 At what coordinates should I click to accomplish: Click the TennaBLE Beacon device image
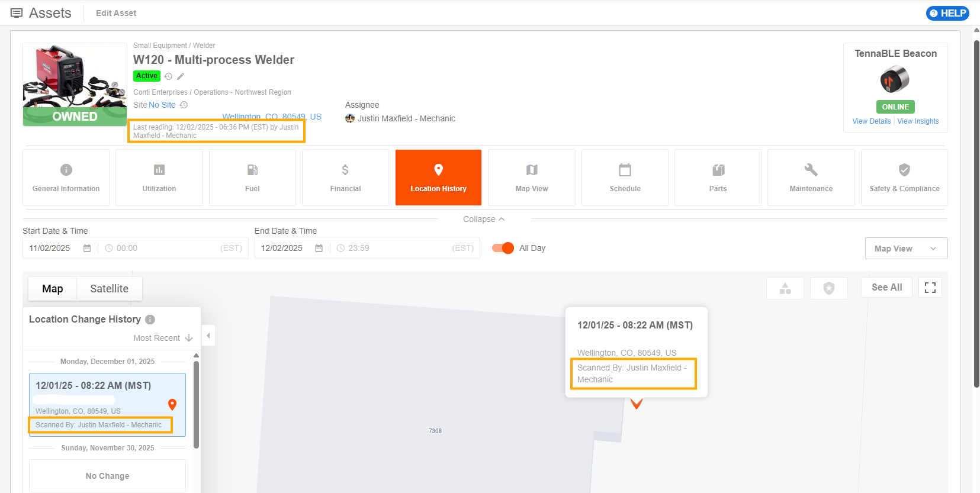[x=895, y=79]
